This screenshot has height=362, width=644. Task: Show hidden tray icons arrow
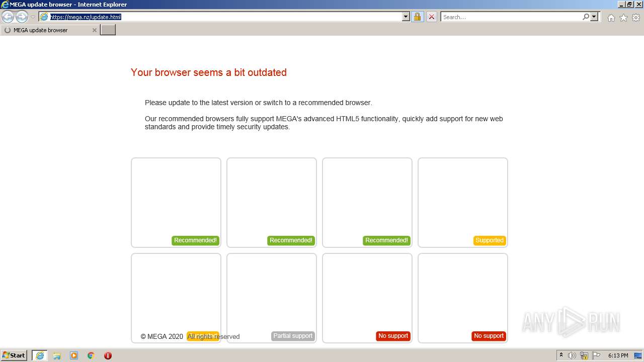[561, 355]
